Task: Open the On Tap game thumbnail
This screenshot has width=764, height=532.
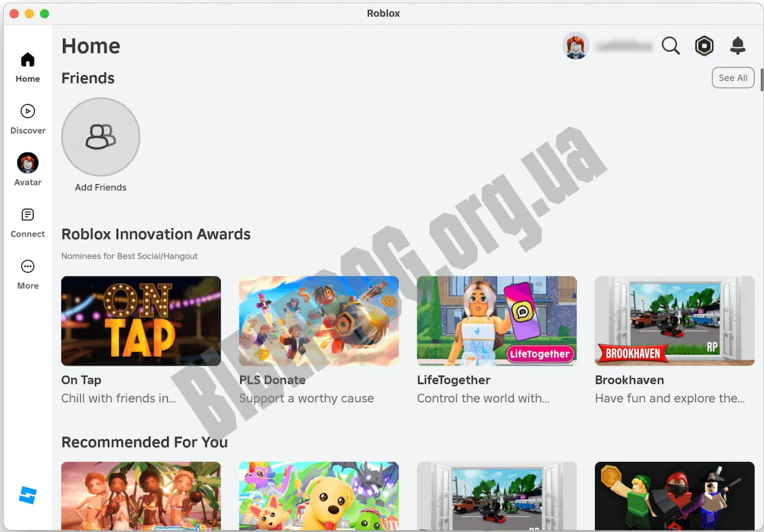Action: pos(141,321)
